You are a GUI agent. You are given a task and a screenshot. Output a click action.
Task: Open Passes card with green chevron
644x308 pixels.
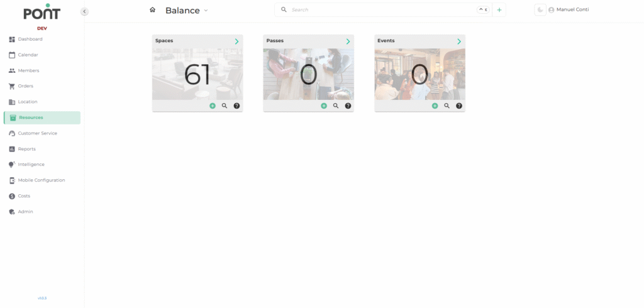coord(348,41)
